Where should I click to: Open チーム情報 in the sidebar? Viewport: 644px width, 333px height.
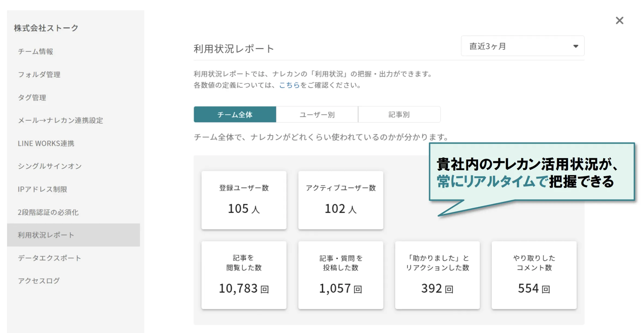(x=36, y=52)
